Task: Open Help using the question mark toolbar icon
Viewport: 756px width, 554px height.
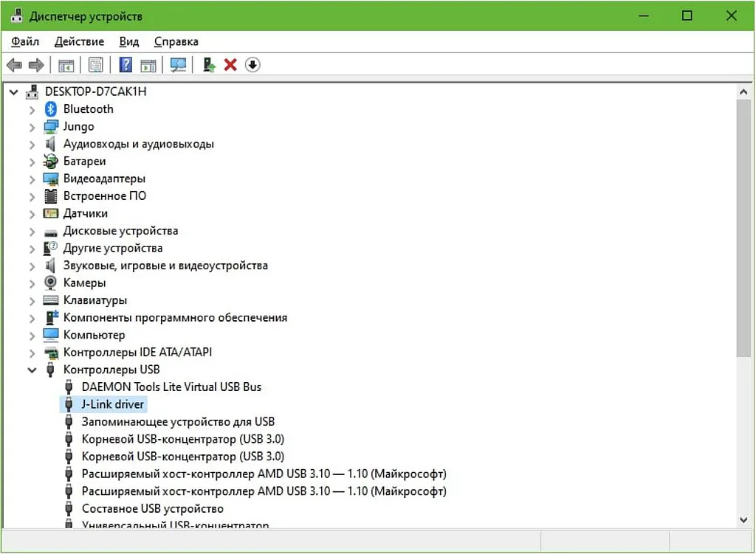Action: [x=125, y=65]
